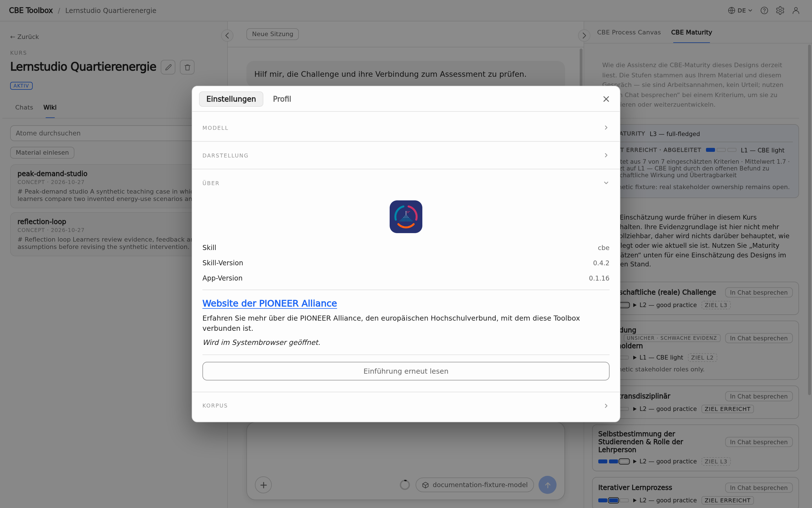Add attachment with the plus icon in chat
812x508 pixels.
pos(263,485)
